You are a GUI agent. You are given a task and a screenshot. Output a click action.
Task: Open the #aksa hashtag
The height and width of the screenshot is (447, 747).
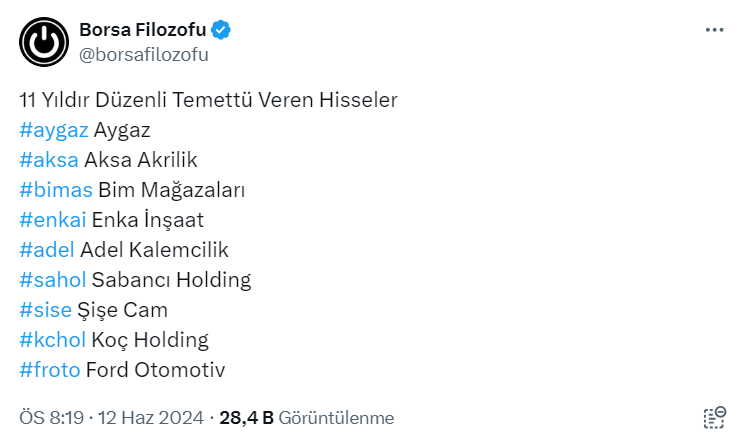pos(48,160)
